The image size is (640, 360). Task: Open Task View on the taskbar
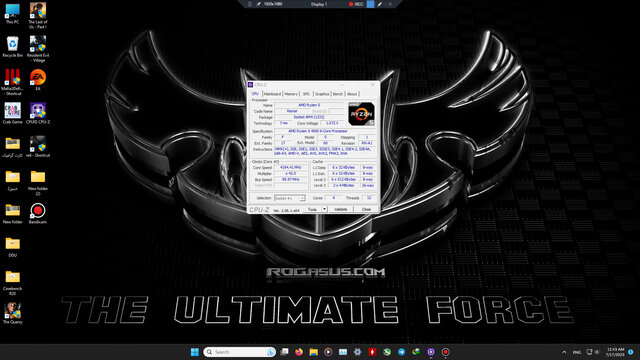284,352
